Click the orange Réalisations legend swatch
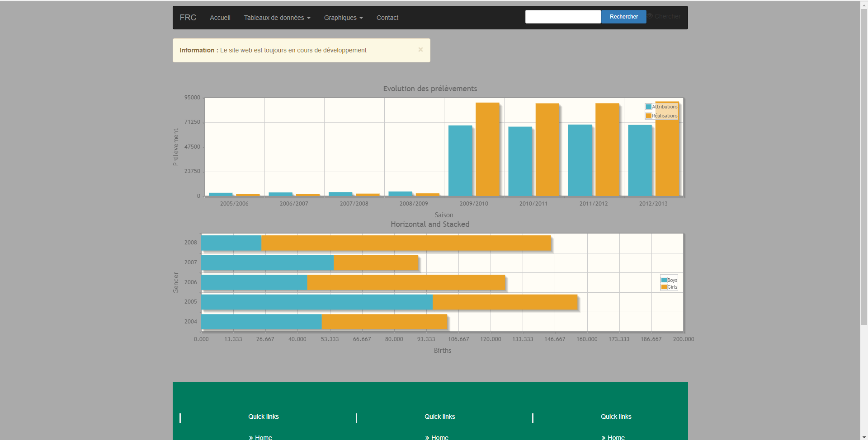868x440 pixels. coord(649,116)
